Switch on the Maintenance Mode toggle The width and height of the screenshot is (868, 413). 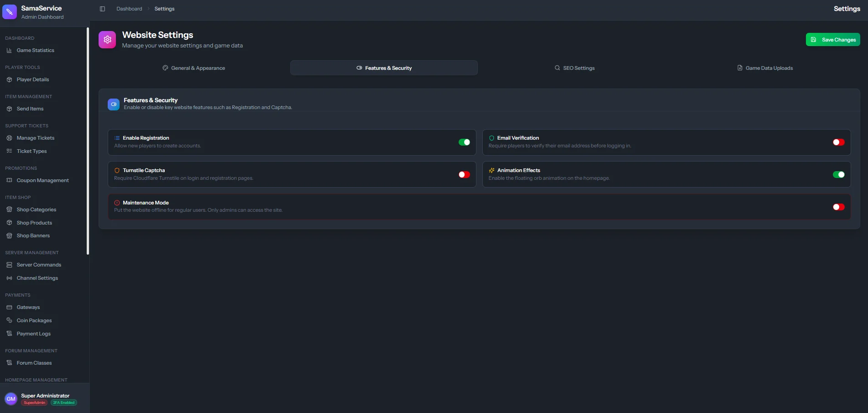(x=838, y=207)
